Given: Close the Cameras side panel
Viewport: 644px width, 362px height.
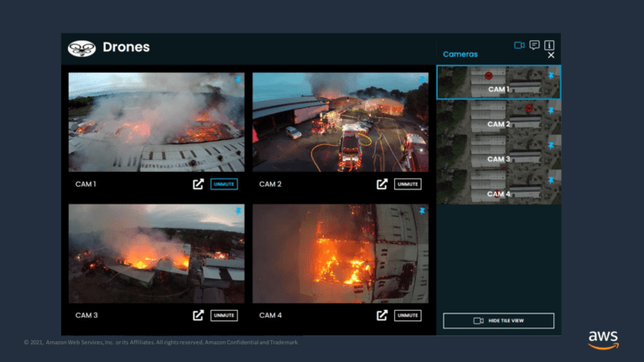Looking at the screenshot, I should pyautogui.click(x=551, y=55).
